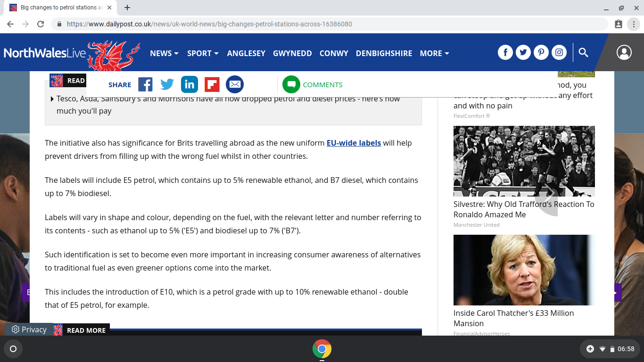
Task: Follow the EU-wide labels link
Action: (x=354, y=143)
